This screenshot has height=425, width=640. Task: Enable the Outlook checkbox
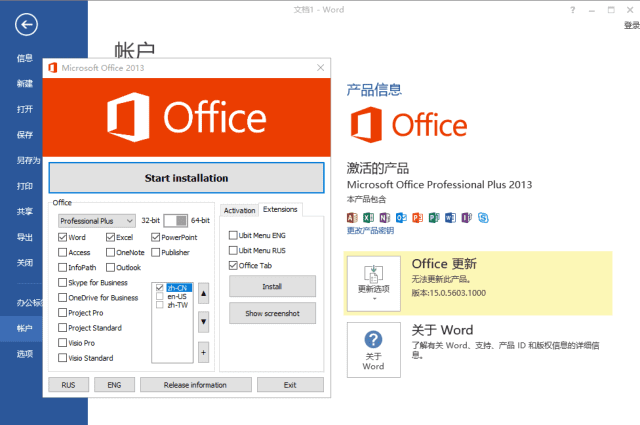click(x=110, y=267)
